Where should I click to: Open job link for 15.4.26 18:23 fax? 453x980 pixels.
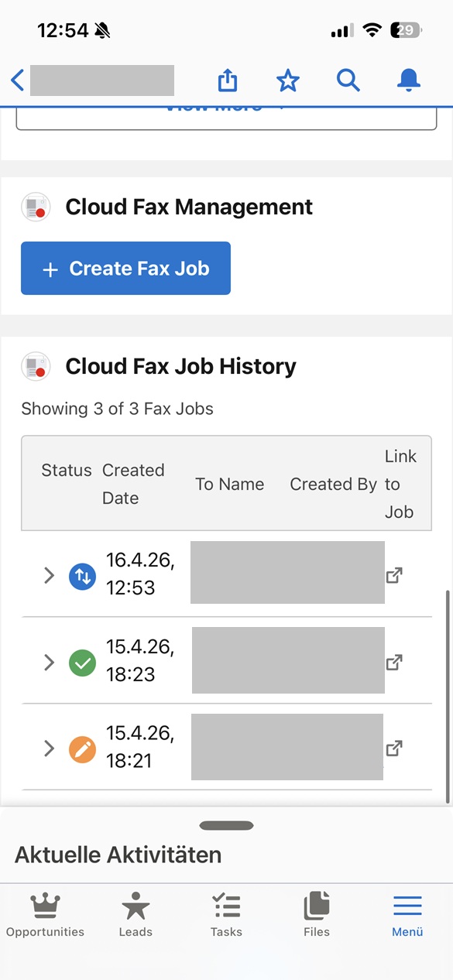click(394, 662)
